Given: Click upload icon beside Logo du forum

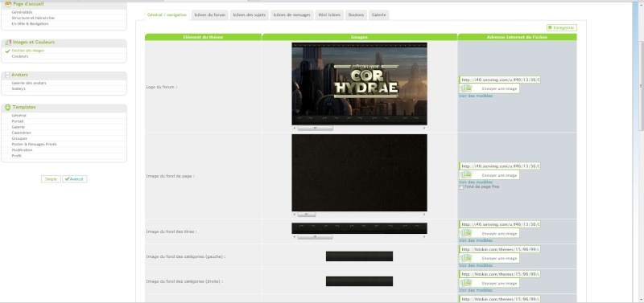Looking at the screenshot, I should tap(466, 88).
